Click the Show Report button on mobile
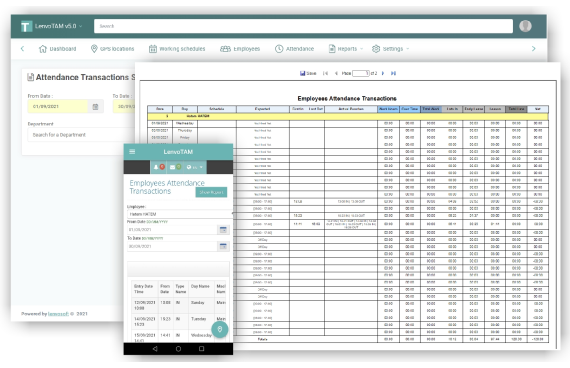Image resolution: width=570 pixels, height=368 pixels. coord(211,192)
